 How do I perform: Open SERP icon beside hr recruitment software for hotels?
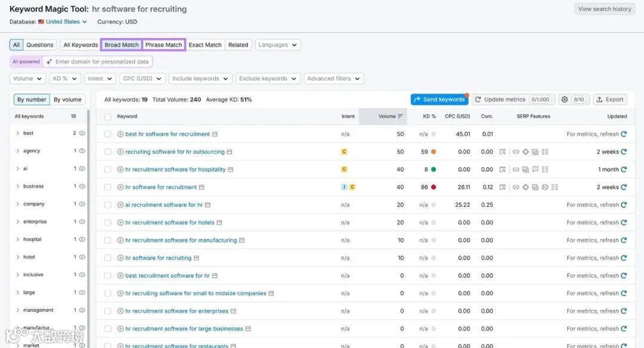tap(219, 222)
